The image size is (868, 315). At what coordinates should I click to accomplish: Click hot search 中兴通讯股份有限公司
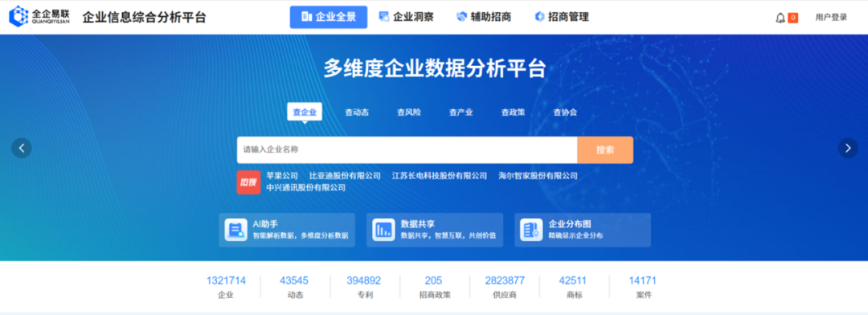[306, 188]
